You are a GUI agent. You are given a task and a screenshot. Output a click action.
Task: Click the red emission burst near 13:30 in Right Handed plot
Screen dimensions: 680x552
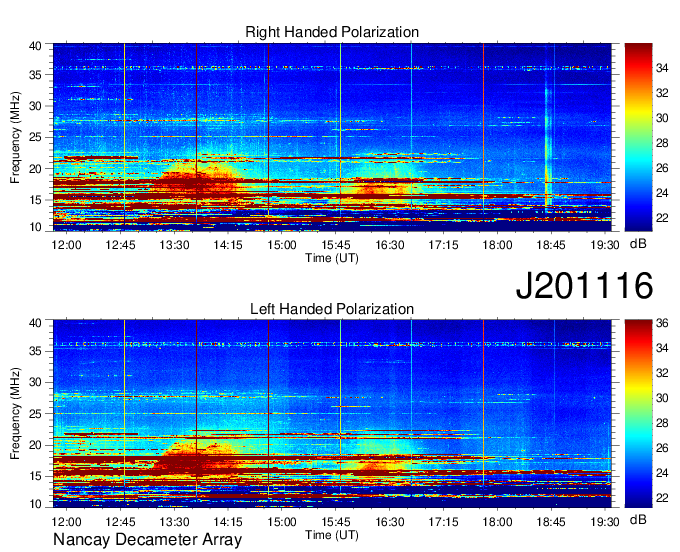pos(195,182)
